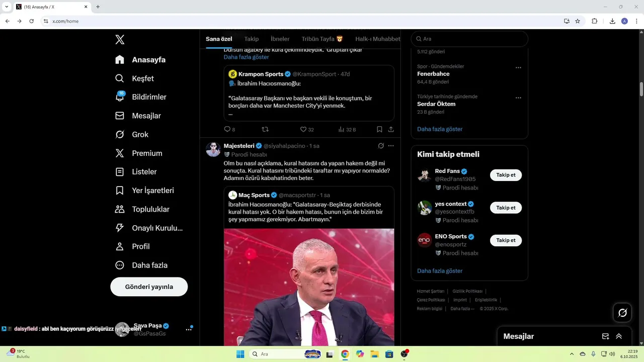The width and height of the screenshot is (644, 362).
Task: Open Majesteleri profile avatar
Action: pos(213,150)
